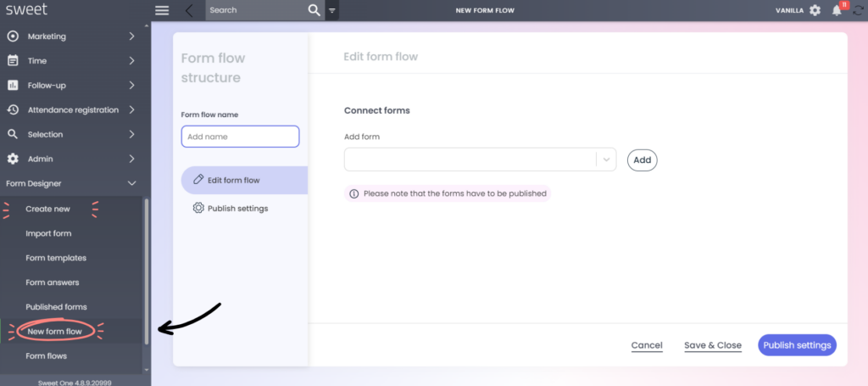This screenshot has width=868, height=386.
Task: Open the hamburger menu icon
Action: tap(162, 10)
